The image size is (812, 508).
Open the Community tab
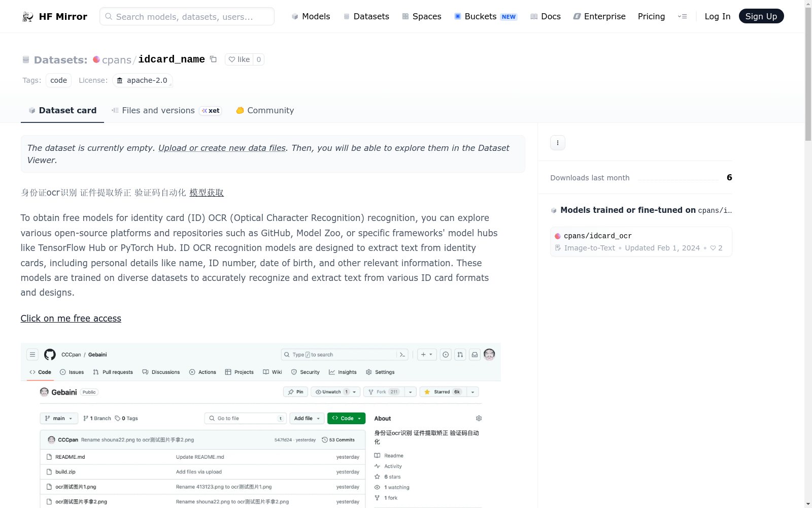point(265,110)
